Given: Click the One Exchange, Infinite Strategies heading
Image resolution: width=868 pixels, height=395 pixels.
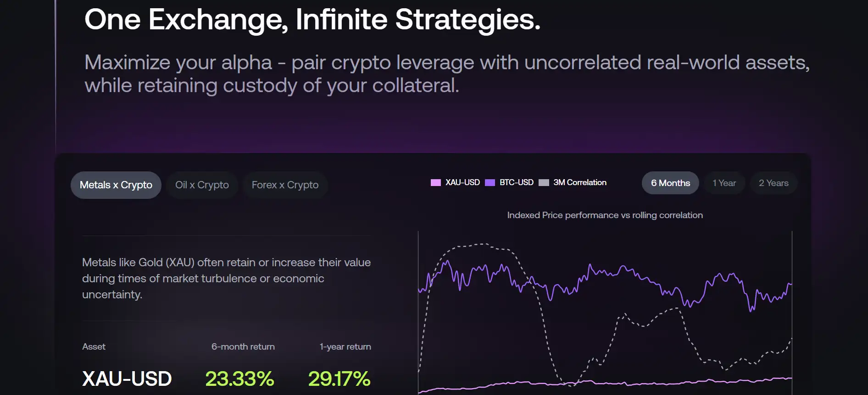Looking at the screenshot, I should point(312,20).
